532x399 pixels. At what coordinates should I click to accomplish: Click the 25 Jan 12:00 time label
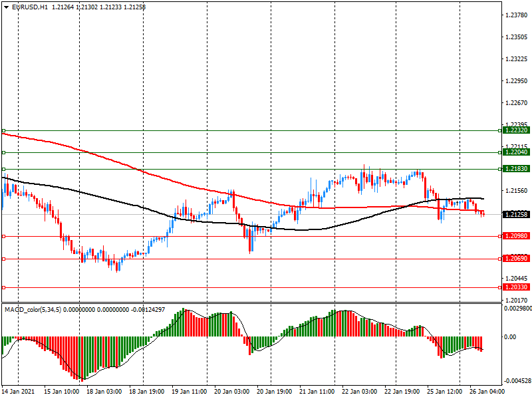click(x=444, y=391)
